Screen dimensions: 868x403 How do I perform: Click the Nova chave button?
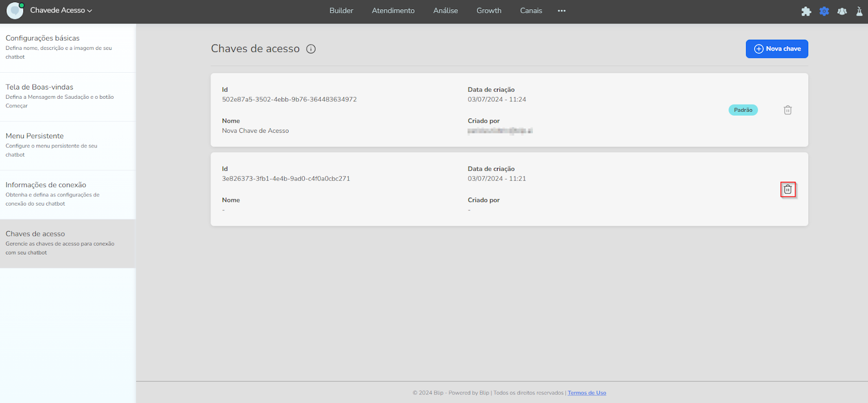point(777,49)
